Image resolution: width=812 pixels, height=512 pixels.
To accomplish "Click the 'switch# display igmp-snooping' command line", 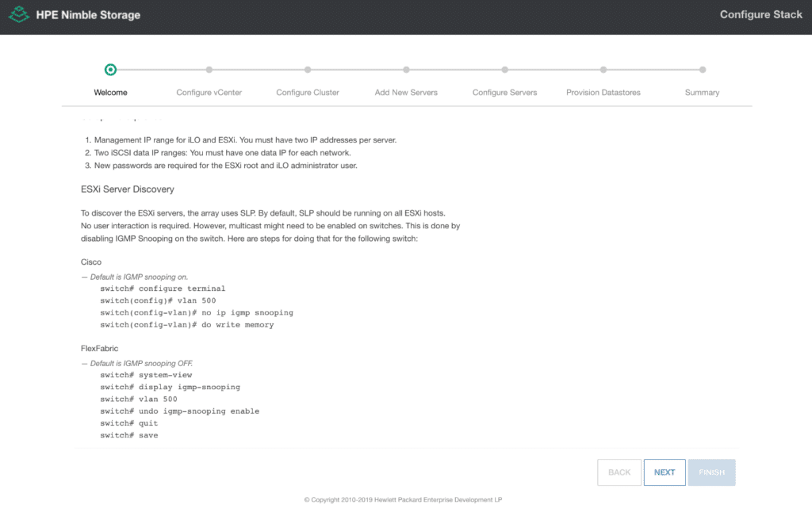I will (x=170, y=387).
